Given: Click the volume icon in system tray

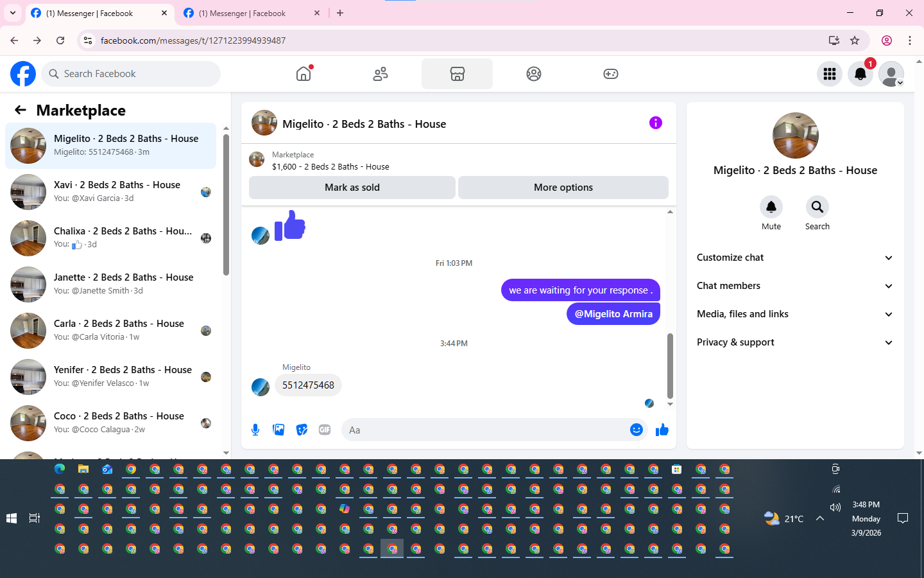Looking at the screenshot, I should coord(835,507).
